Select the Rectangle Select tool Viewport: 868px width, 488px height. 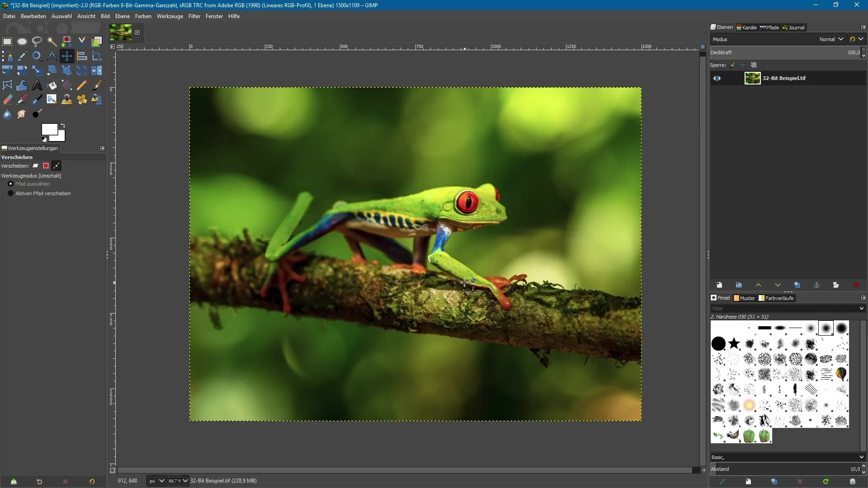click(7, 42)
